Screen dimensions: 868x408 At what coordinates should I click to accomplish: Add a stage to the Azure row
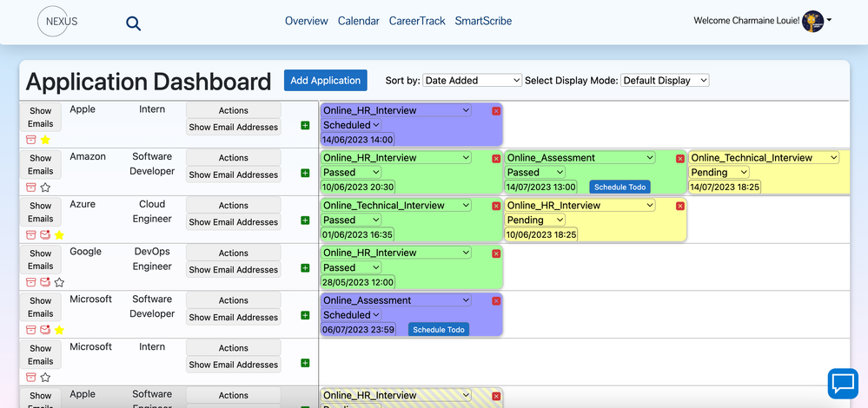click(x=305, y=220)
